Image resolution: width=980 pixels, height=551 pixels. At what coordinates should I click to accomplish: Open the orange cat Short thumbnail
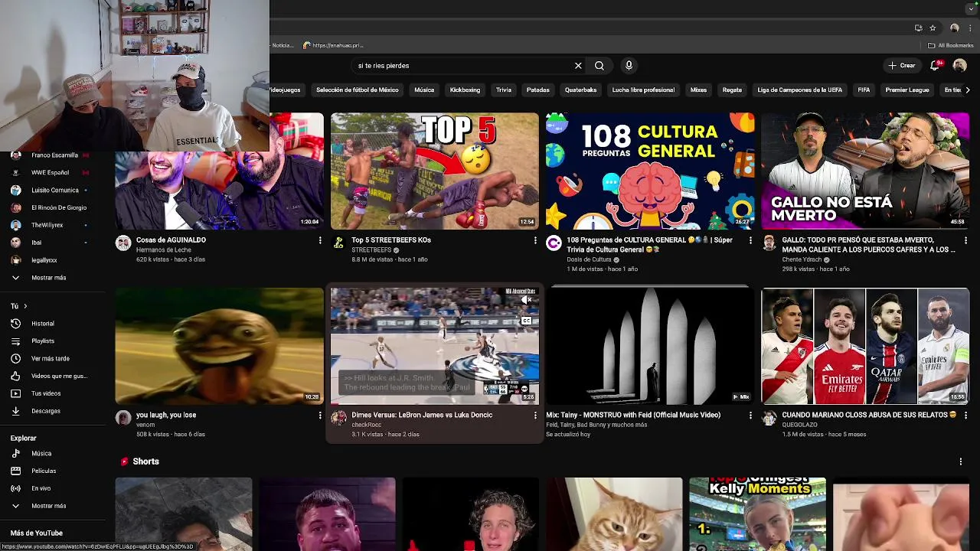click(614, 514)
